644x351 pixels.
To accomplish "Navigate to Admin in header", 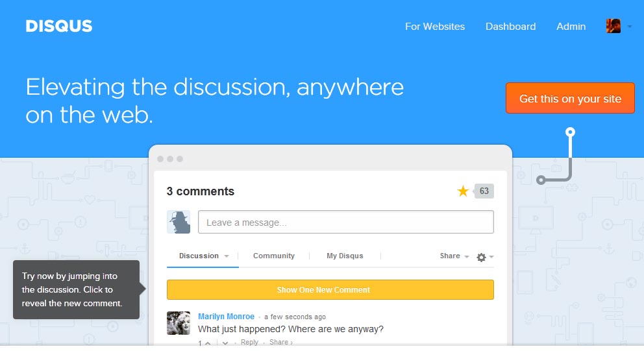I will tap(571, 27).
